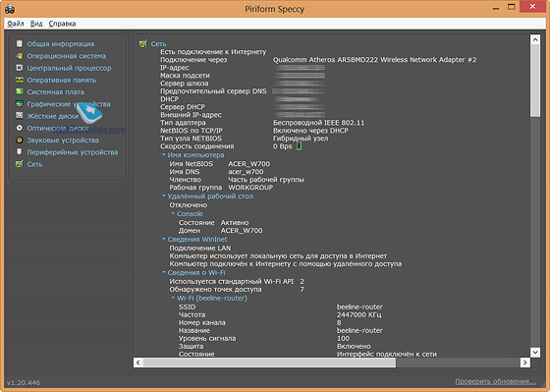Click the vertical scrollbar down arrow
Viewport: 550px width, 392px height.
(535, 352)
